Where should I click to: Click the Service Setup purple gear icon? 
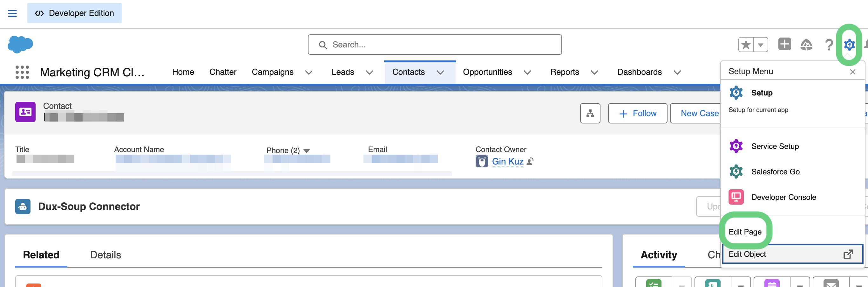736,146
